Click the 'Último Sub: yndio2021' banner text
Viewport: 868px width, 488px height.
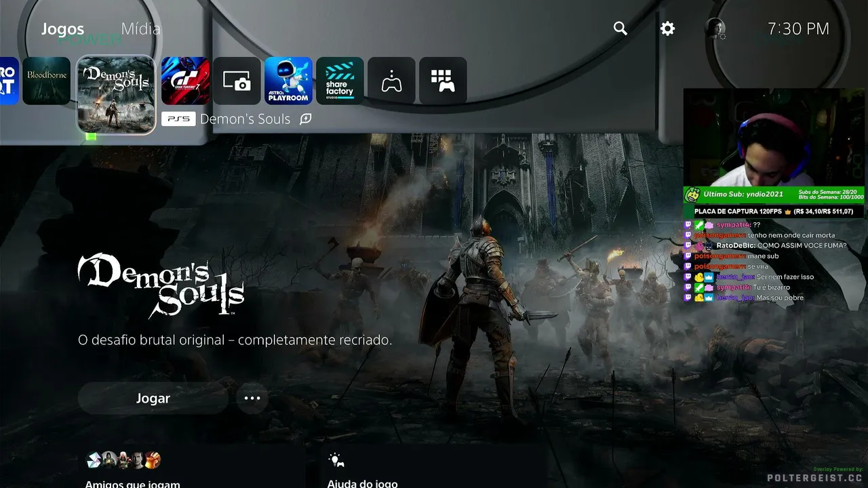743,195
